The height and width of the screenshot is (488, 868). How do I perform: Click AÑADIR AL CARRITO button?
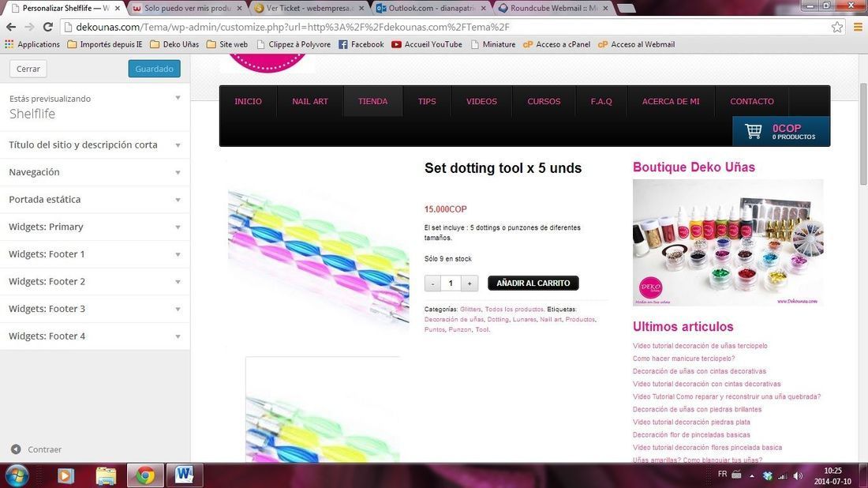point(533,283)
